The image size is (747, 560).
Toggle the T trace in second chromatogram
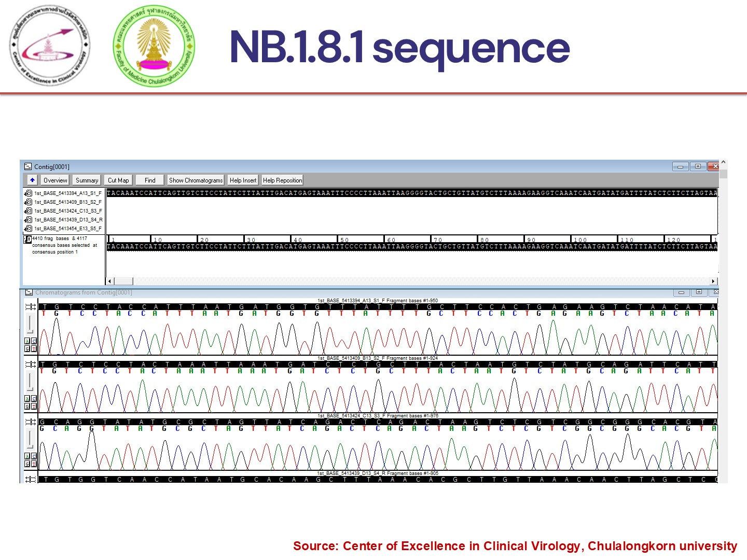tap(34, 407)
